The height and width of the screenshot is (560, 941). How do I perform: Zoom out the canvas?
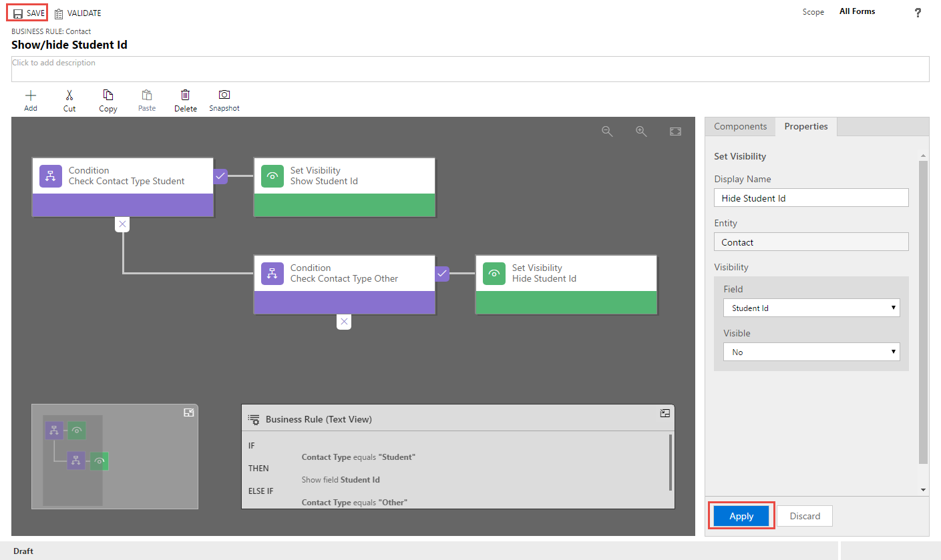tap(607, 131)
